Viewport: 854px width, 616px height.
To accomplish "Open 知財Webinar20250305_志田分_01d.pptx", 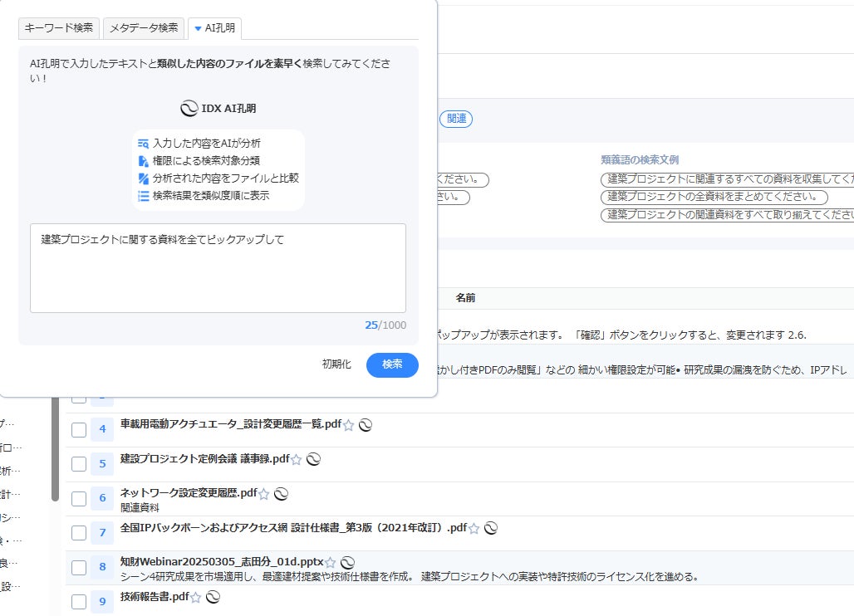I will pyautogui.click(x=222, y=561).
